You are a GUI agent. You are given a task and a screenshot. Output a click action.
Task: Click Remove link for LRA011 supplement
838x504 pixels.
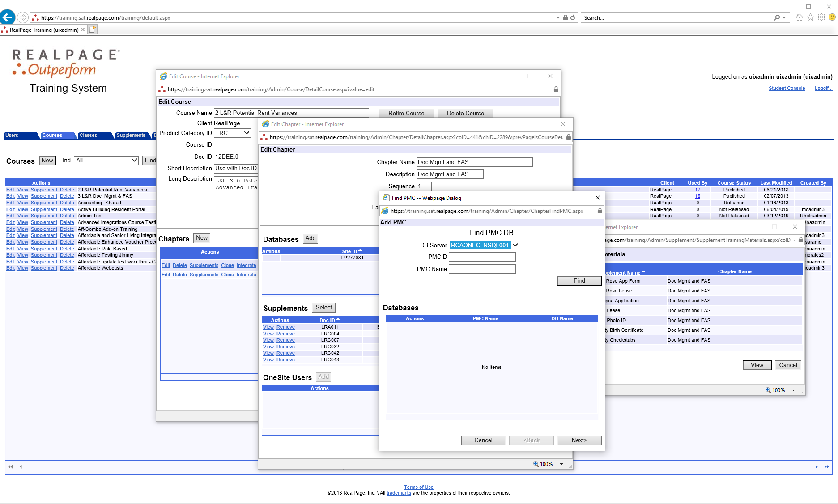click(x=285, y=327)
